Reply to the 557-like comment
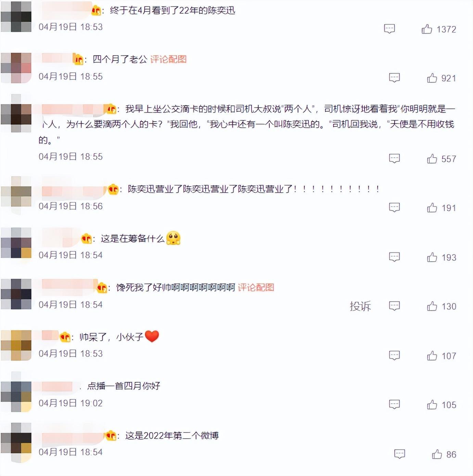This screenshot has height=476, width=473. [x=395, y=158]
